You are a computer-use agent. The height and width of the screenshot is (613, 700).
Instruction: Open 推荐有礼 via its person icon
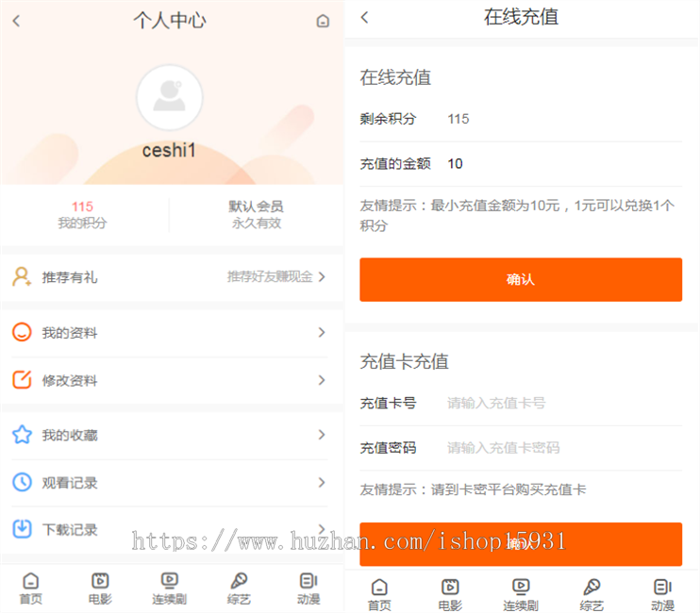pyautogui.click(x=22, y=277)
